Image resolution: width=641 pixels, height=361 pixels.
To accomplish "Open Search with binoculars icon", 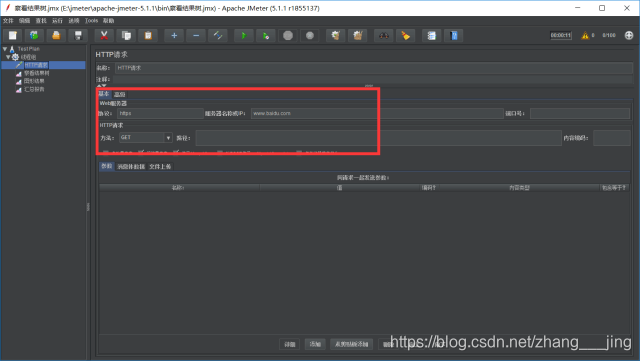I will [383, 36].
